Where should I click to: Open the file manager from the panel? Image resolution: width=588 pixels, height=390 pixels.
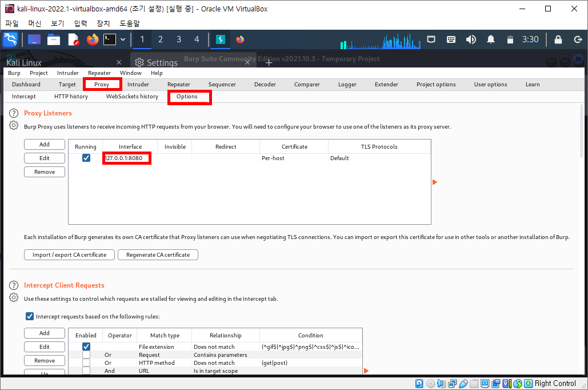tap(54, 39)
